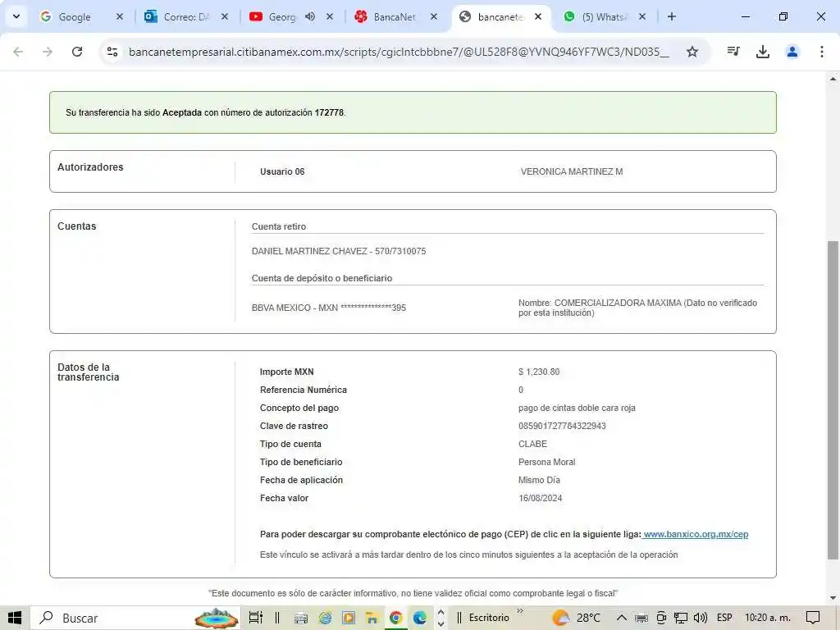Switch to the Google tab
The width and height of the screenshot is (840, 630).
coord(74,16)
